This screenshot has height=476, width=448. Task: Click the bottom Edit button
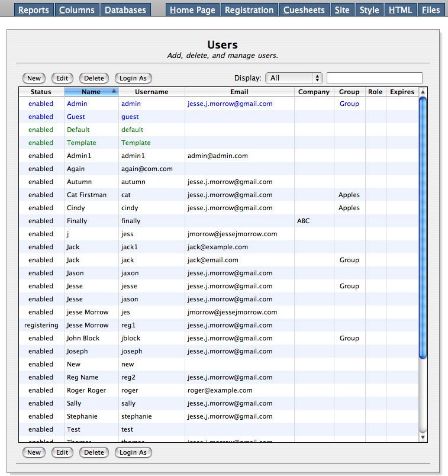[62, 452]
